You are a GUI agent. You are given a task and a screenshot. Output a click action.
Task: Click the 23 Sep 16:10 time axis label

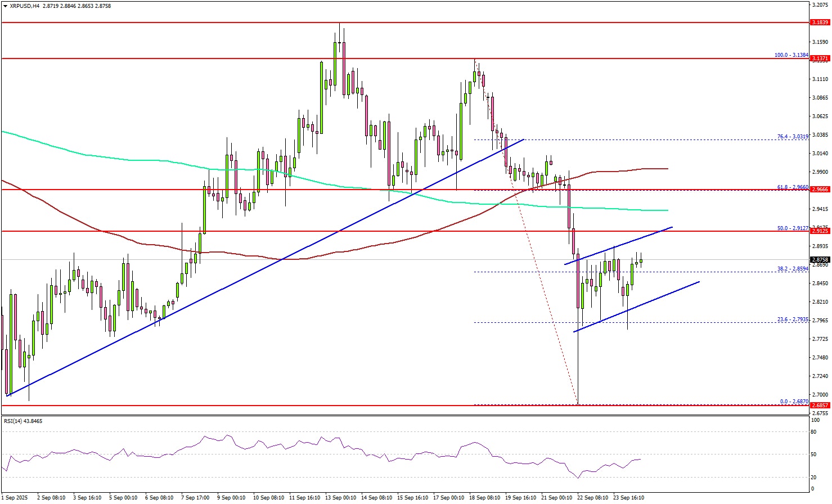(x=628, y=498)
